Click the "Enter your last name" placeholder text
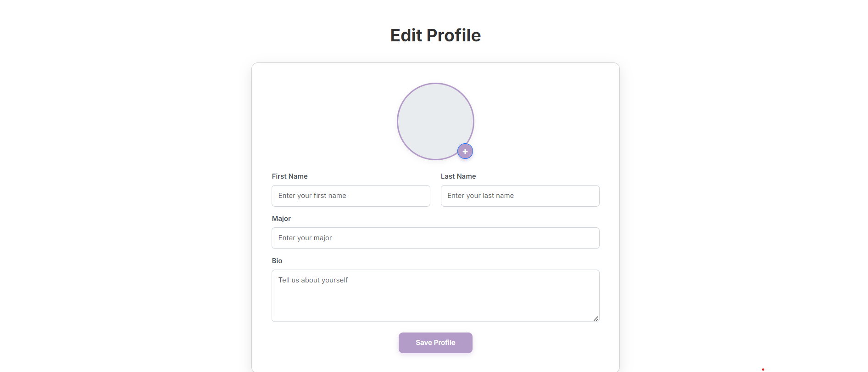 pos(480,196)
